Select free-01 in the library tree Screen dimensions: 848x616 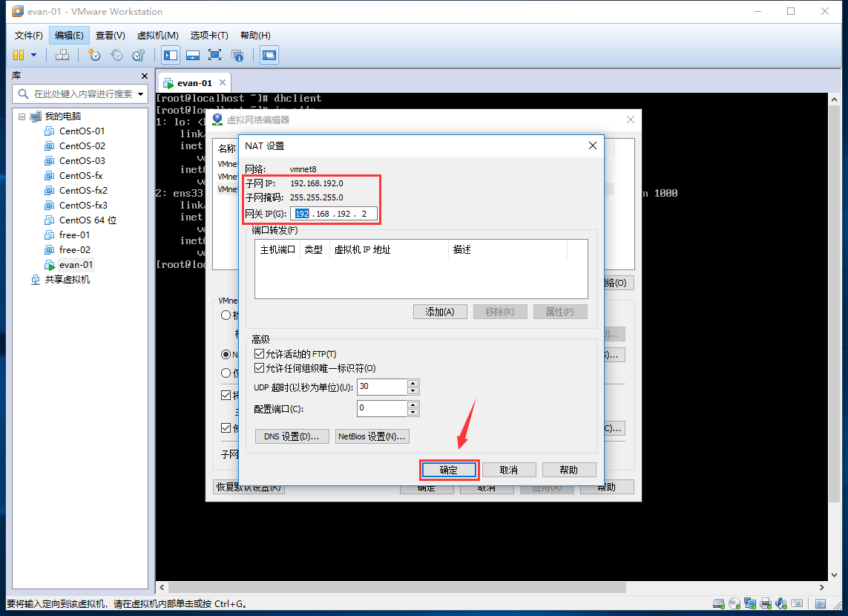(75, 235)
